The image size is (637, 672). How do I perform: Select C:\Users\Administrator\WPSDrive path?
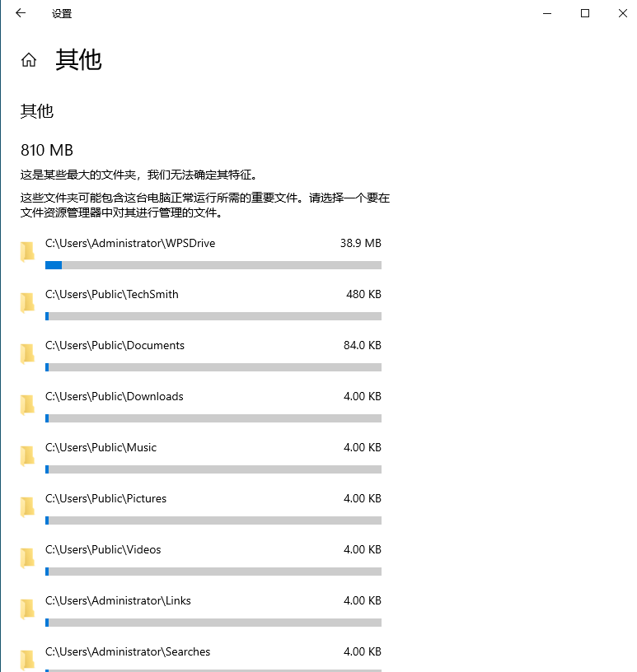(130, 244)
